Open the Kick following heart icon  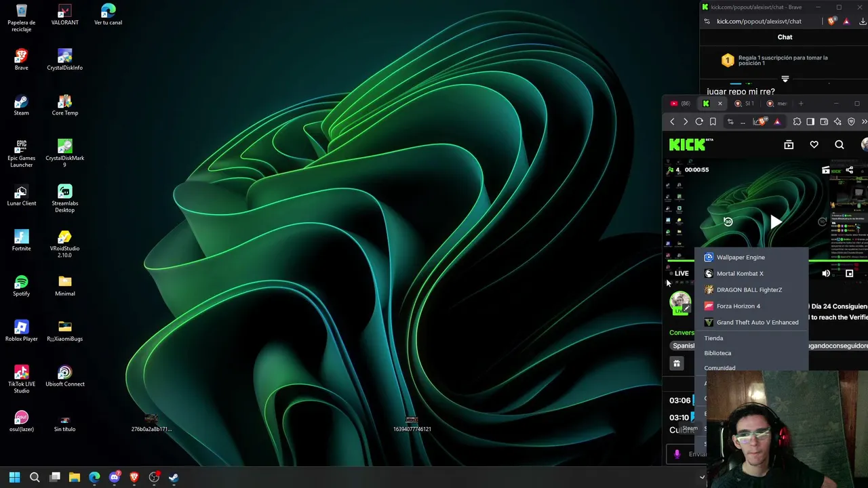coord(814,144)
